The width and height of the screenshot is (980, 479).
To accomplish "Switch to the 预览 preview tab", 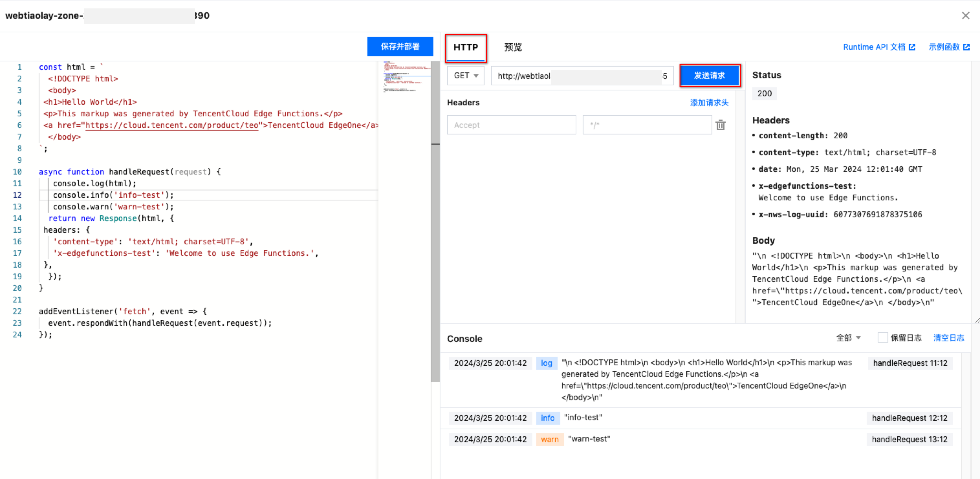I will pyautogui.click(x=513, y=48).
